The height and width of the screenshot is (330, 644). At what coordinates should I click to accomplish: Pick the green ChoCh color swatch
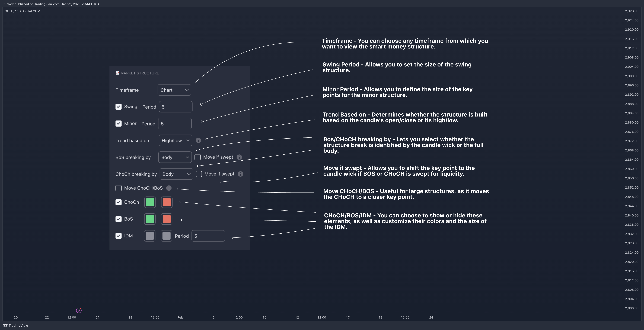(150, 202)
